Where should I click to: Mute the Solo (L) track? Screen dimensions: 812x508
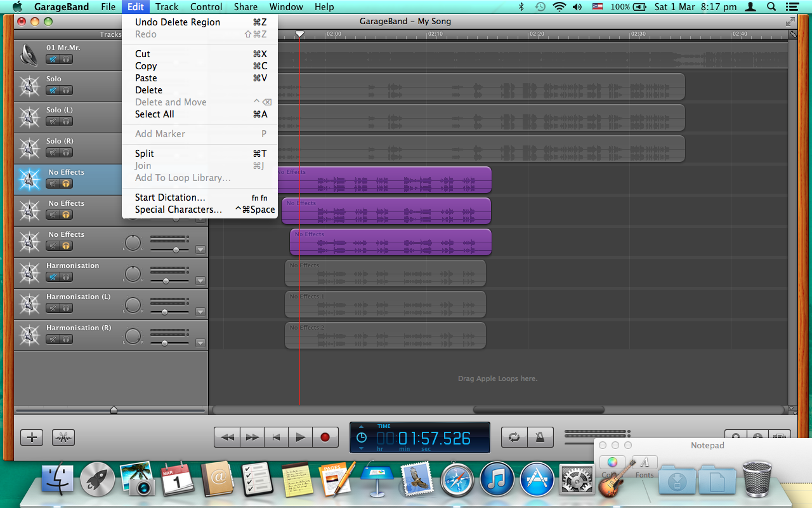click(53, 121)
